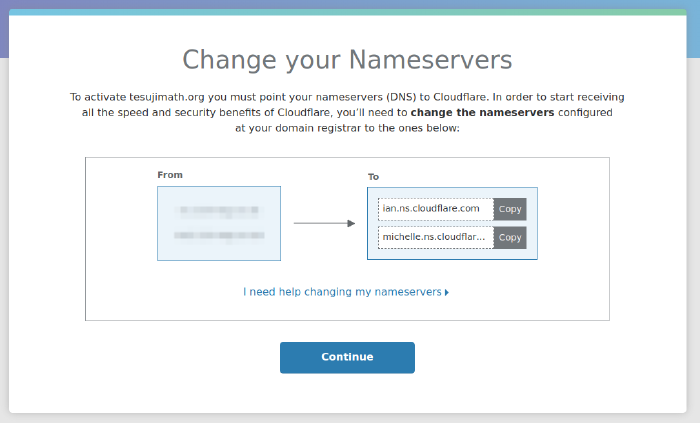Click the 'To' label
The width and height of the screenshot is (700, 423).
[373, 177]
